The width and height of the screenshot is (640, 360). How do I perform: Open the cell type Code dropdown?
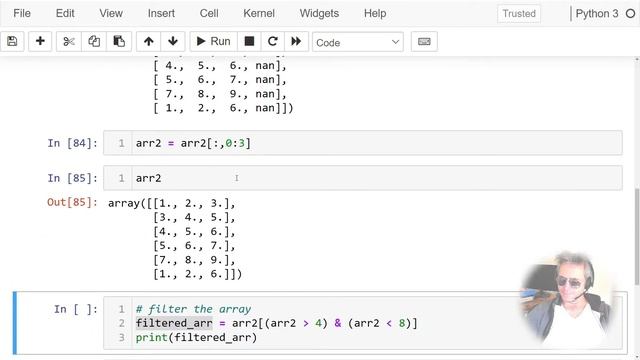(358, 42)
